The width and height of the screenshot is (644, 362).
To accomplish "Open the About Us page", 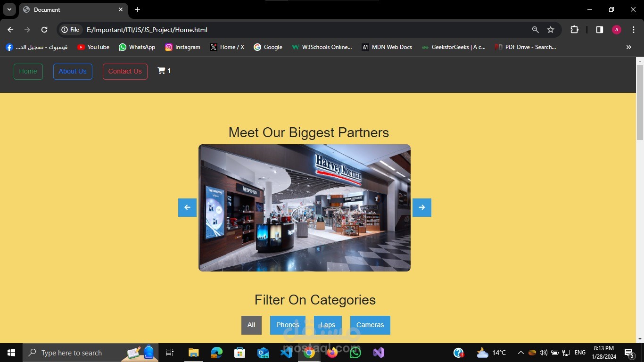I will tap(73, 72).
